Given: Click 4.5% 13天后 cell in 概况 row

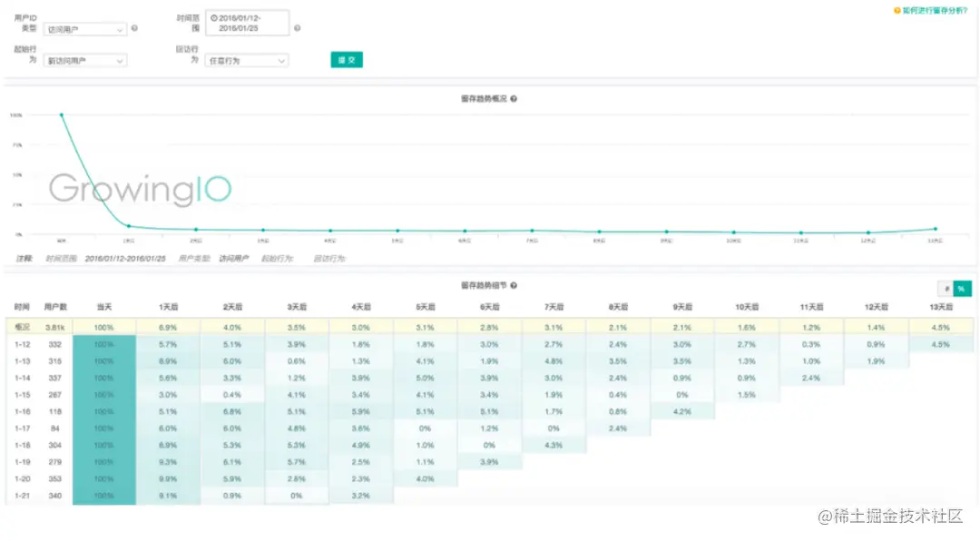Looking at the screenshot, I should (941, 328).
